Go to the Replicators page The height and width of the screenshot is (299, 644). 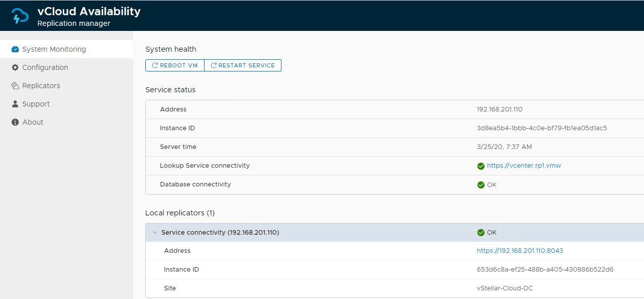(x=66, y=86)
